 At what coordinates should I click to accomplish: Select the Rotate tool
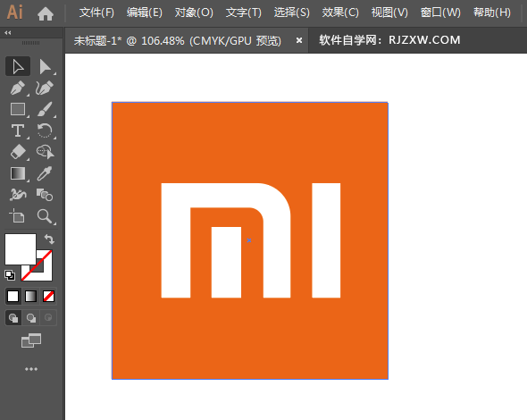tap(45, 130)
